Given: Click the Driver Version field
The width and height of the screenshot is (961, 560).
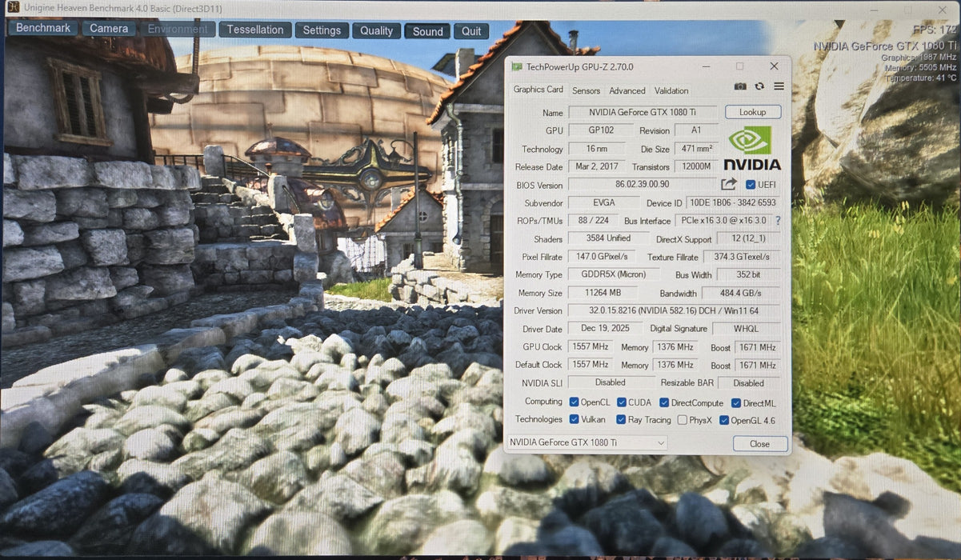Looking at the screenshot, I should pyautogui.click(x=675, y=310).
